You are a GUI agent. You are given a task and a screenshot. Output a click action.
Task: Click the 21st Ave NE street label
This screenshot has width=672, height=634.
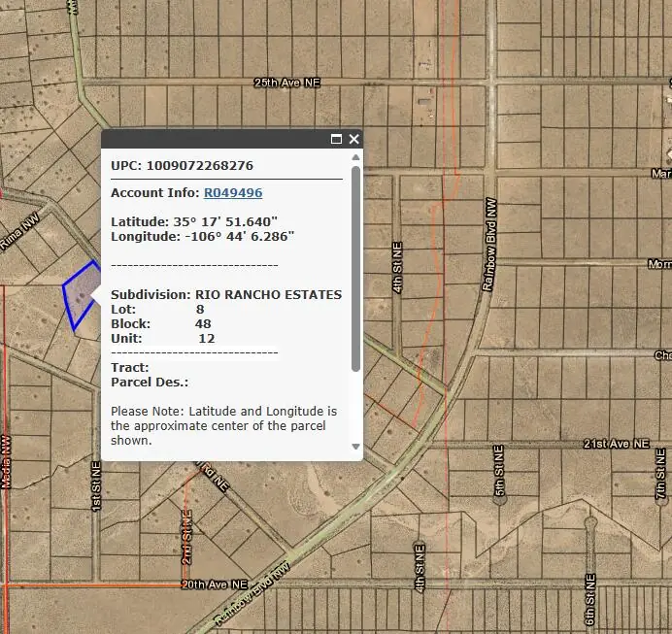tap(615, 443)
